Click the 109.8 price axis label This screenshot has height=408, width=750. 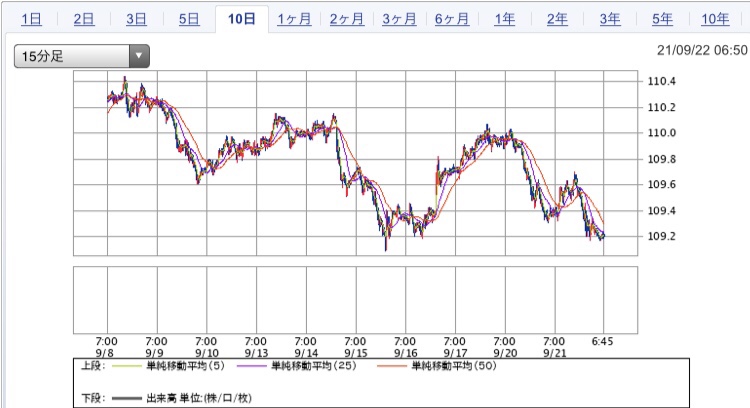(x=662, y=159)
